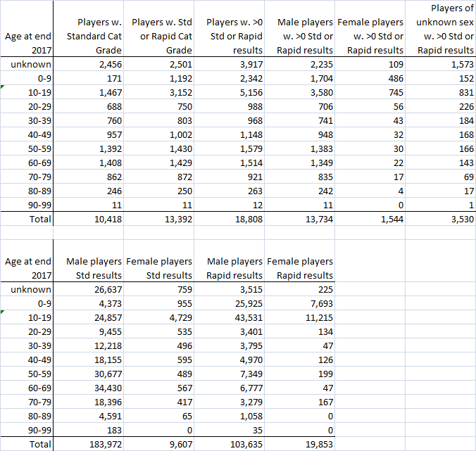Image resolution: width=476 pixels, height=451 pixels.
Task: Click the first table's 'Age at end 2017' header
Action: coord(27,29)
